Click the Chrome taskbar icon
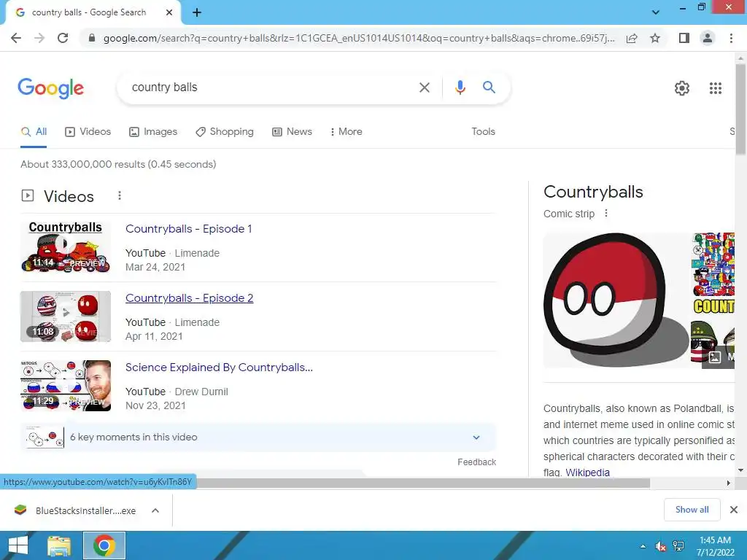Screen dimensions: 747x560 pos(104,545)
